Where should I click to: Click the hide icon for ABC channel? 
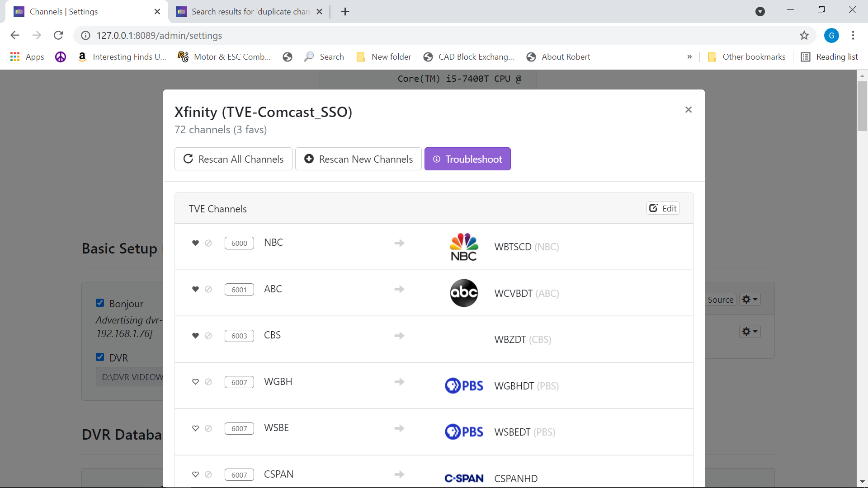point(208,289)
